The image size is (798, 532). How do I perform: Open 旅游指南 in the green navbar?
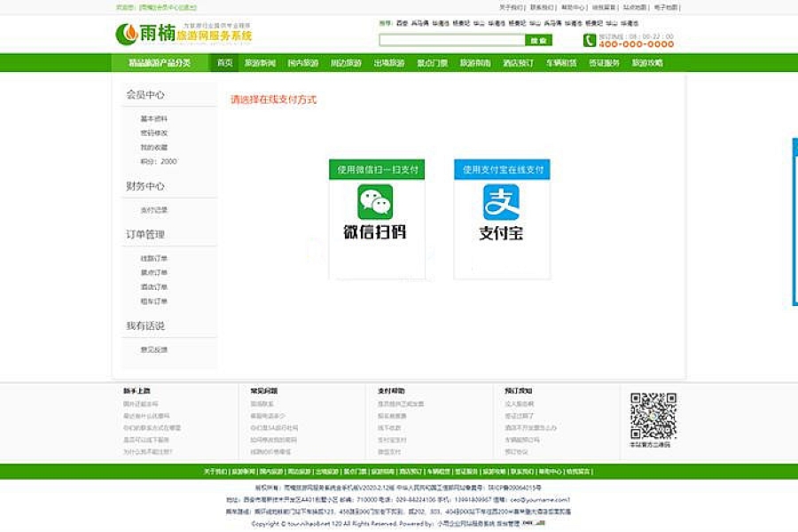[475, 63]
